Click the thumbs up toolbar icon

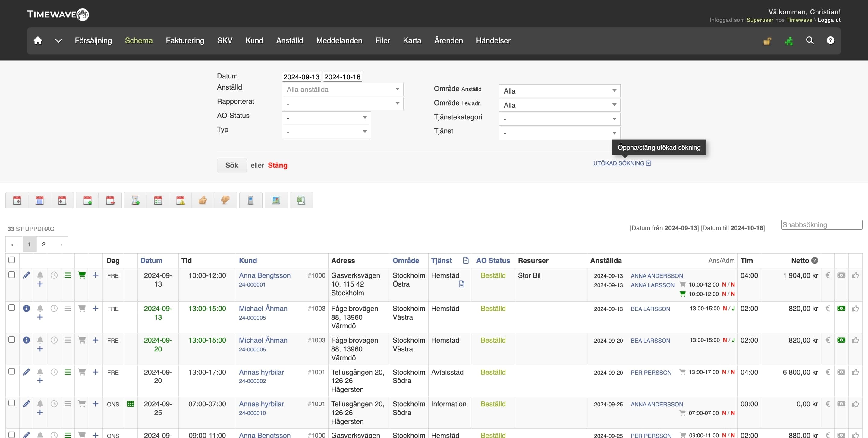pyautogui.click(x=203, y=200)
